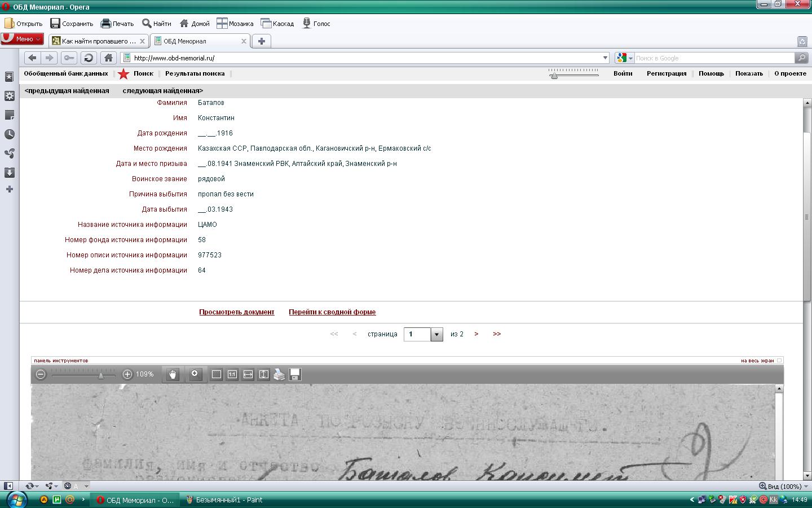Open the Перейти к сводной форме link
This screenshot has height=508, width=812.
332,312
